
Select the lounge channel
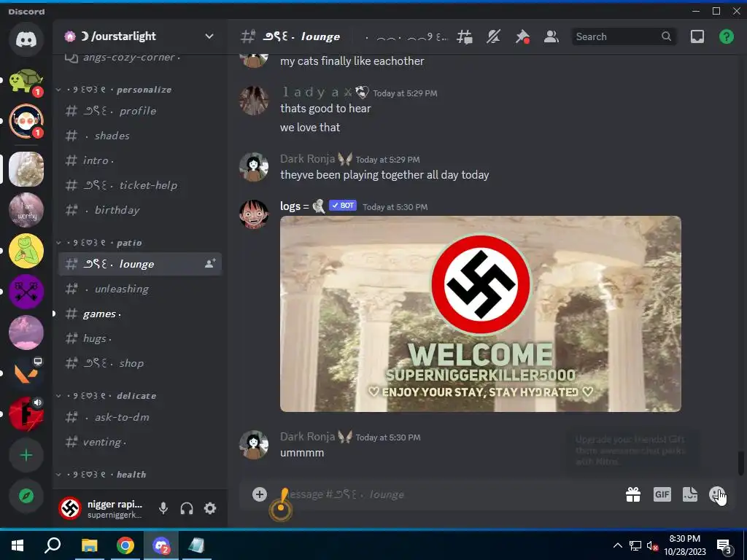139,264
